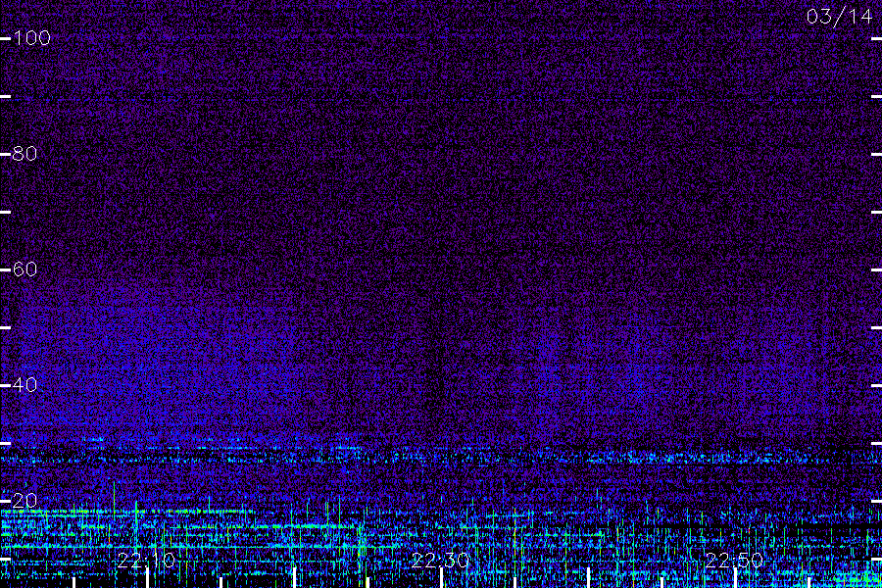Click the 20 frequency axis label

coord(24,500)
